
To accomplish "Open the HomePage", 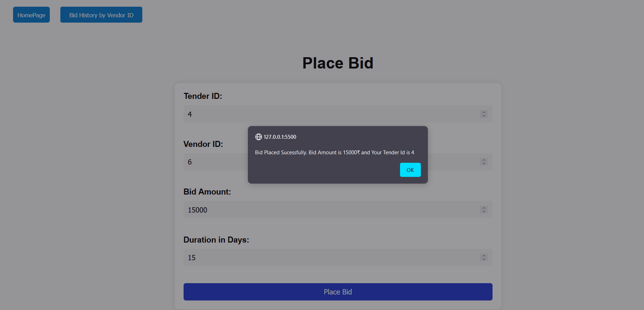I will (31, 14).
